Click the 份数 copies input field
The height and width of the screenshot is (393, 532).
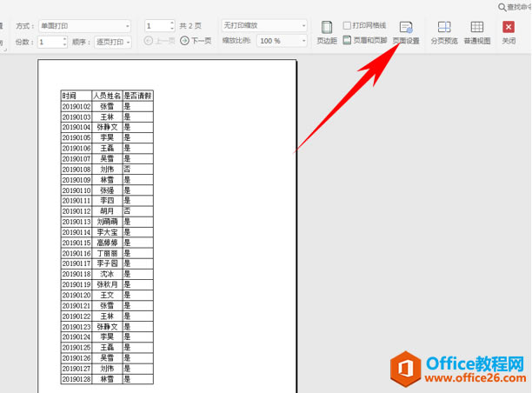point(50,42)
